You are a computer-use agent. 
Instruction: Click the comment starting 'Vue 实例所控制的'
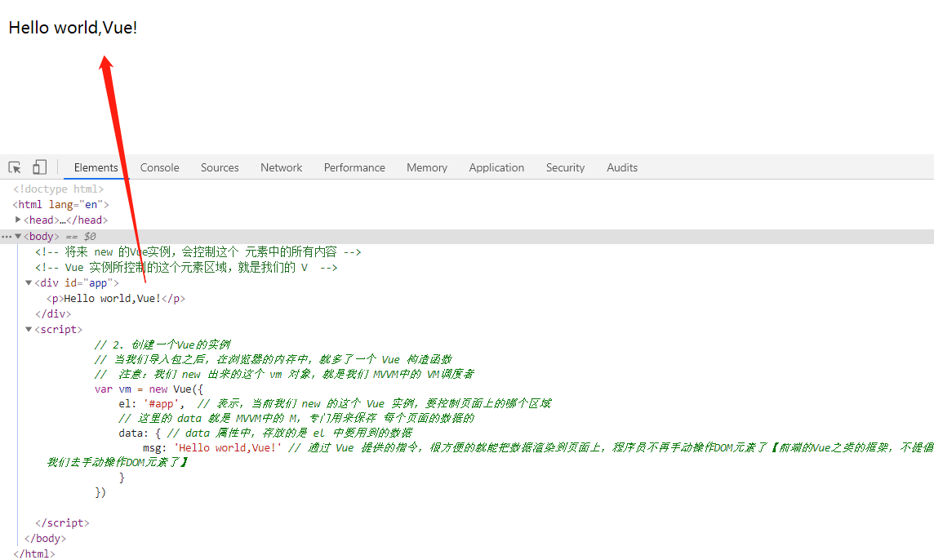[186, 268]
